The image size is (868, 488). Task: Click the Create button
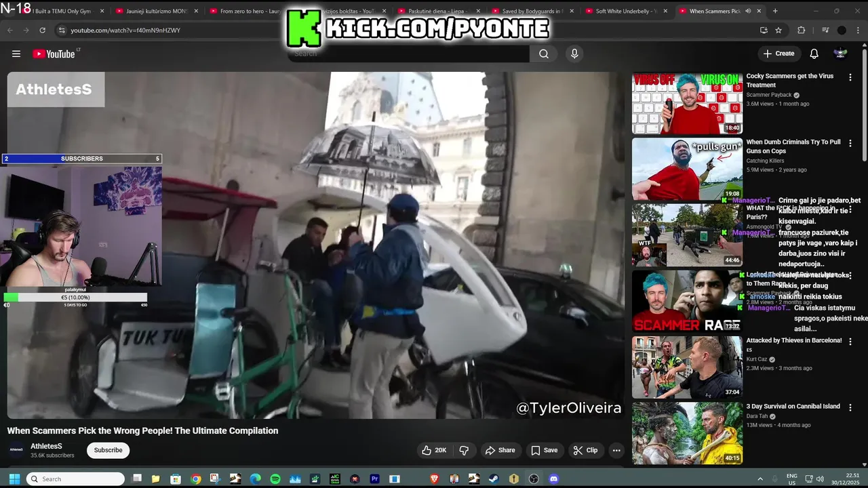(778, 54)
